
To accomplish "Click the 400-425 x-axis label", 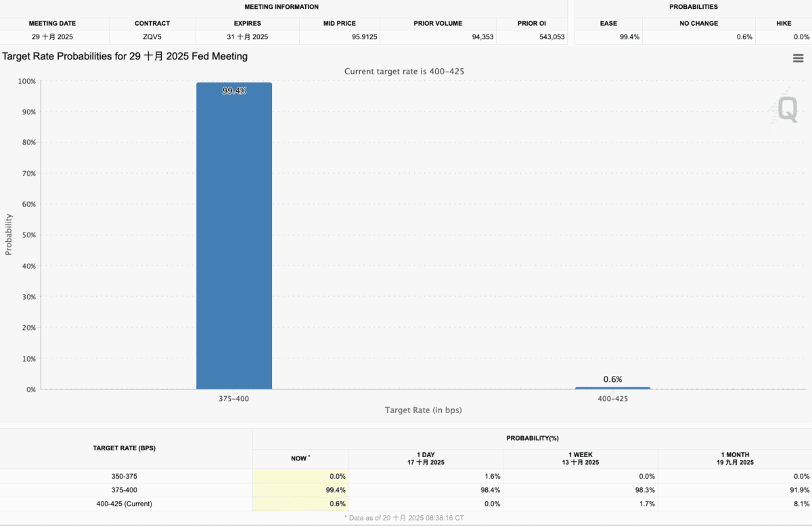I will coord(612,399).
